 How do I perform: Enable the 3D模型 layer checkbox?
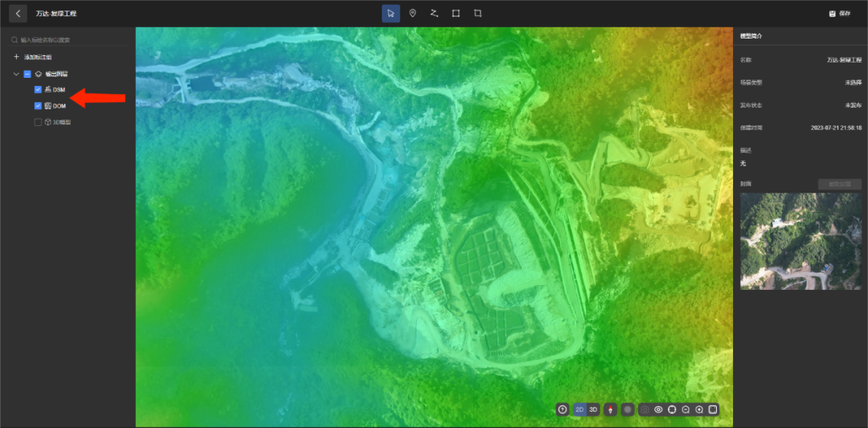coord(39,122)
